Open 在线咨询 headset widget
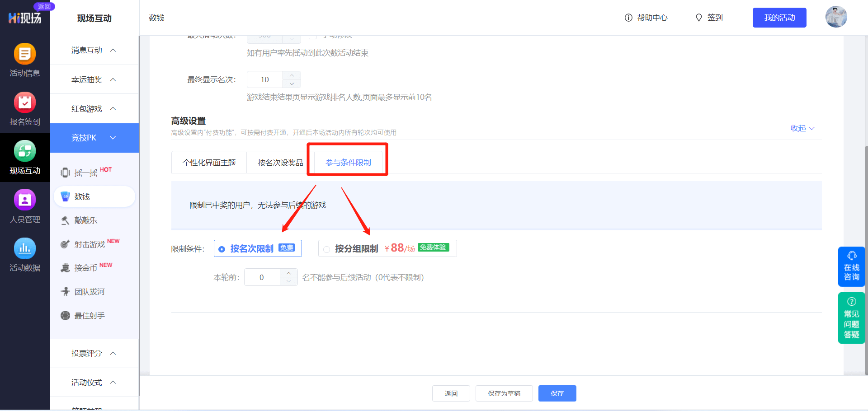This screenshot has width=868, height=411. (851, 266)
